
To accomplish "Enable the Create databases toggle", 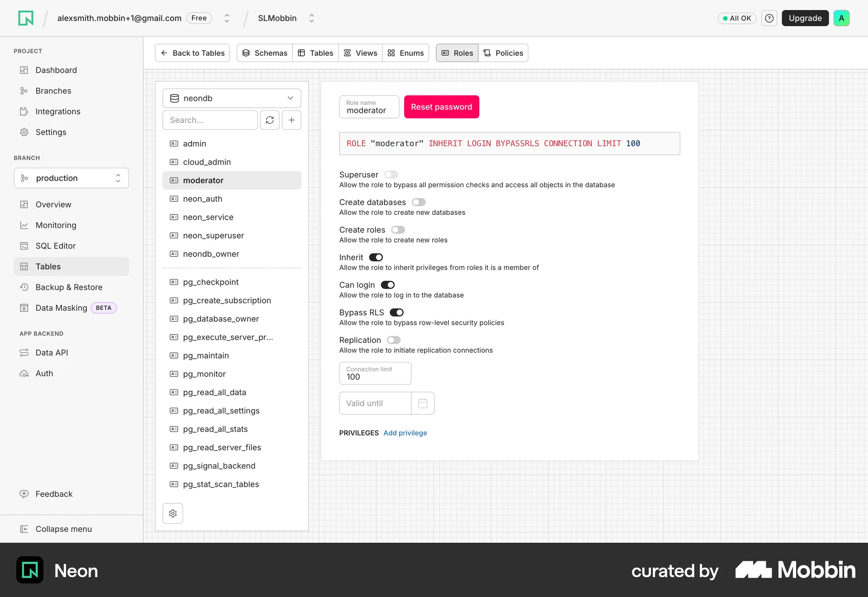I will (419, 202).
